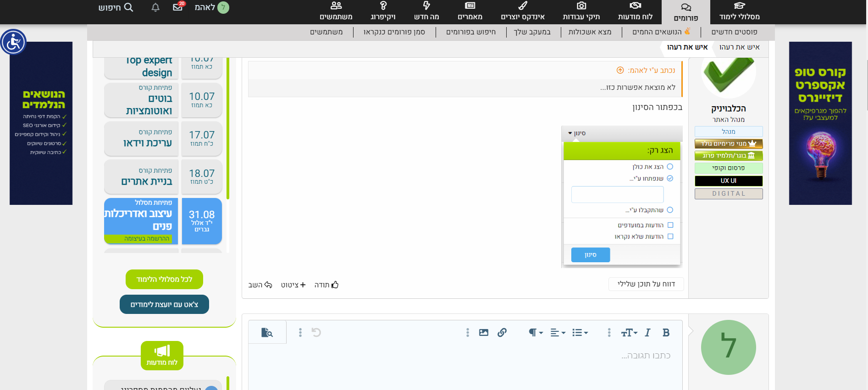The height and width of the screenshot is (390, 868).
Task: Go to פוסטים חדשים in the sub-menu
Action: click(x=734, y=32)
